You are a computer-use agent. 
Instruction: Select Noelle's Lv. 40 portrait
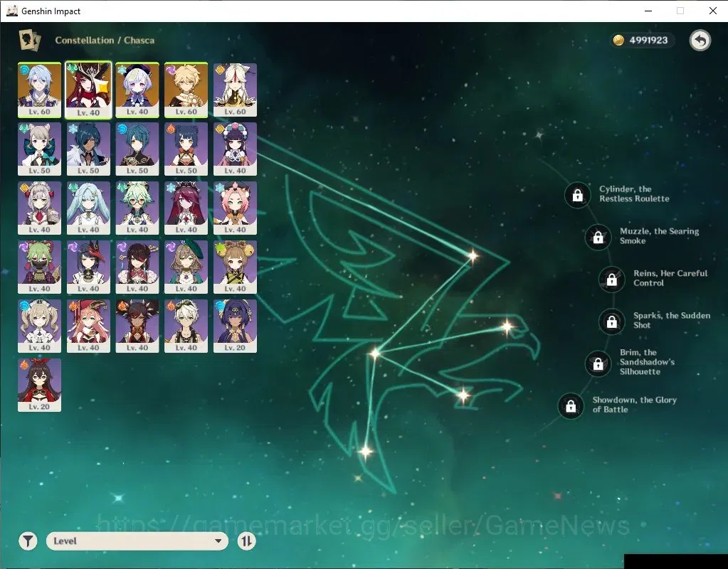(39, 208)
